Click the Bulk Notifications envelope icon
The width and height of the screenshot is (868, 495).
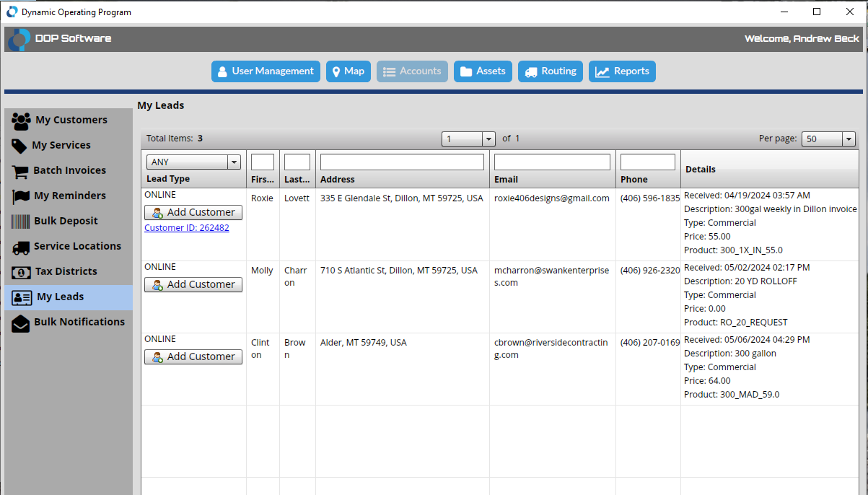pyautogui.click(x=21, y=323)
